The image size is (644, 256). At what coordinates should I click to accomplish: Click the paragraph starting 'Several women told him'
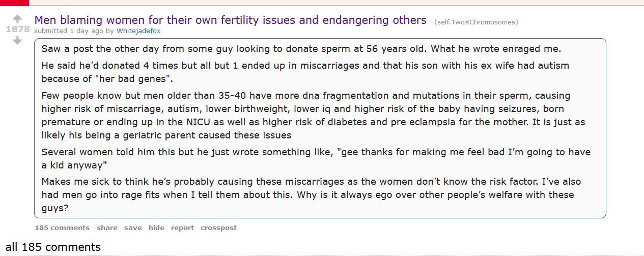pyautogui.click(x=316, y=159)
